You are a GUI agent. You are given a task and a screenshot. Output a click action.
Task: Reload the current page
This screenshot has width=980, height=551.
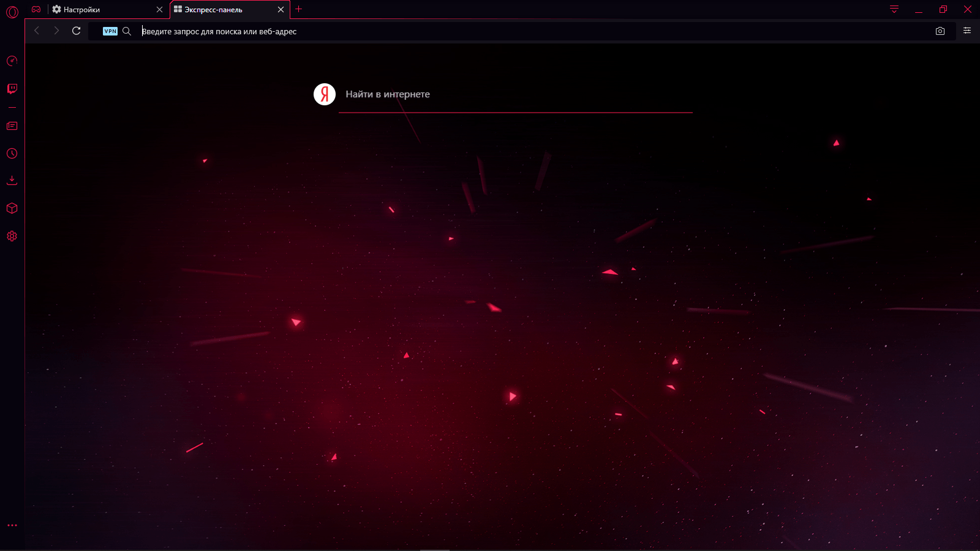[77, 31]
